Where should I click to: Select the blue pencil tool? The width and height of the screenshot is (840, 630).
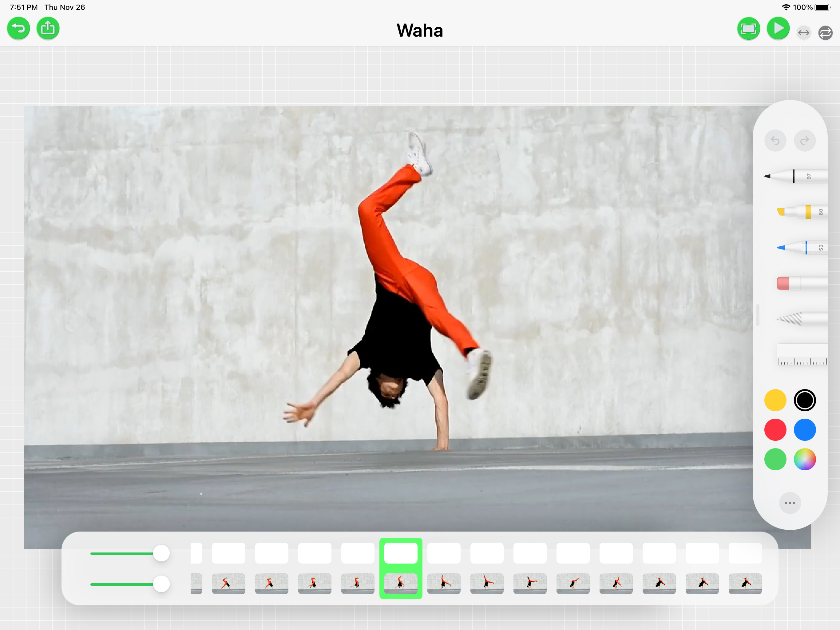802,248
